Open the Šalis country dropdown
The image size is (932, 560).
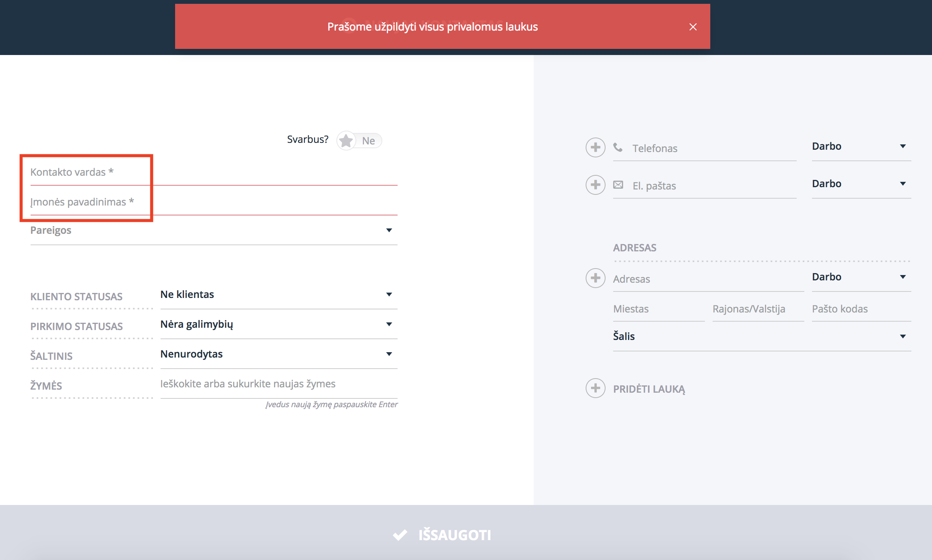[762, 337]
